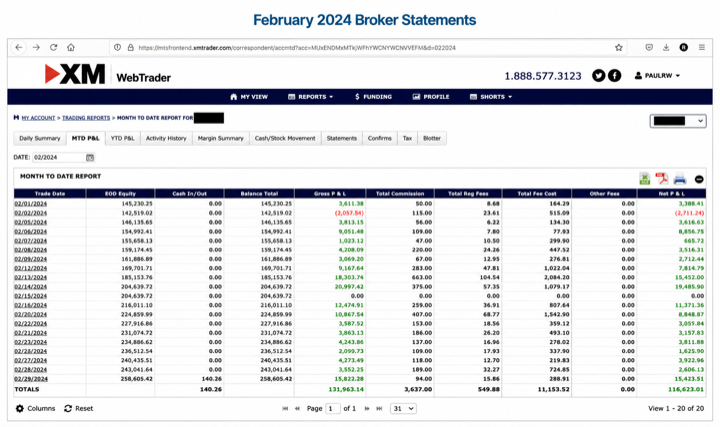Switch to Statements tab
The height and width of the screenshot is (427, 720).
[342, 138]
